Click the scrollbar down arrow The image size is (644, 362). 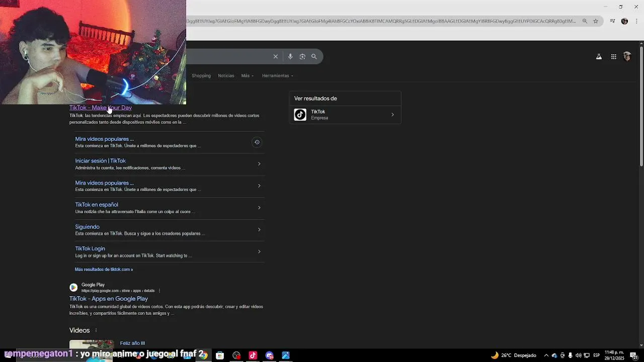pos(641,345)
